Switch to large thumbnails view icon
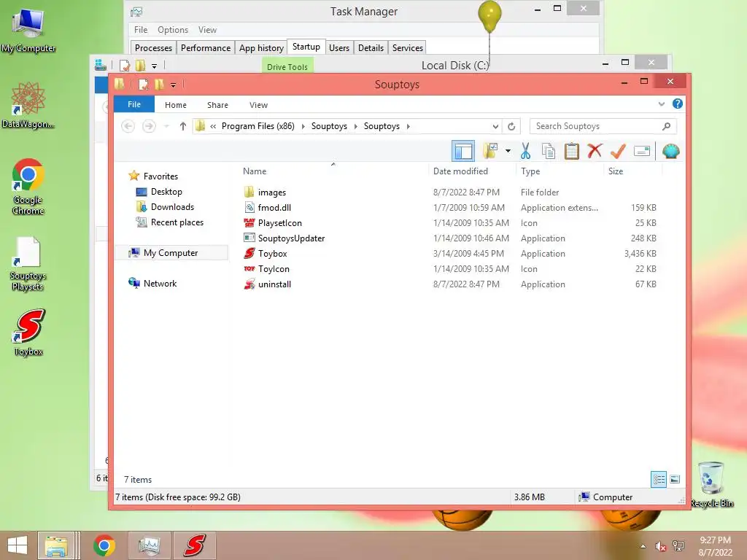747x560 pixels. coord(675,479)
